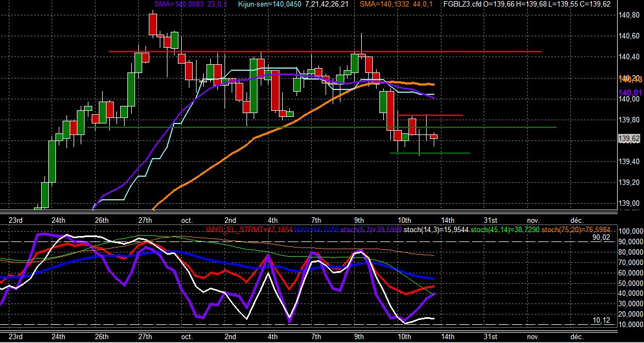Click the C=139,62 close value

pos(596,4)
